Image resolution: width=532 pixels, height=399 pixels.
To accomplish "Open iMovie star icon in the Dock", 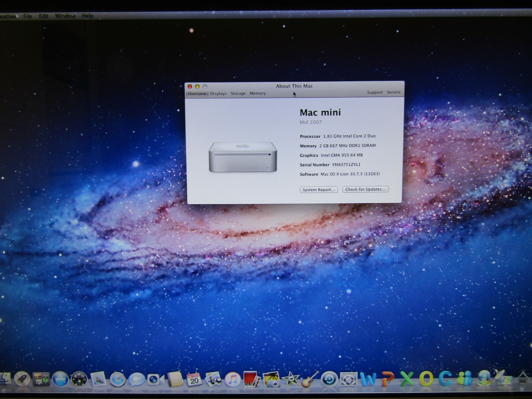I will 290,379.
